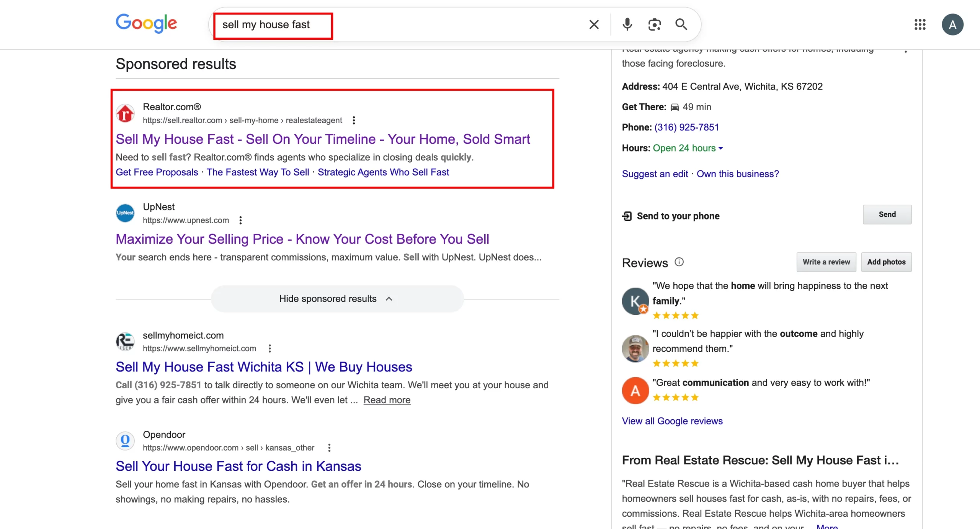Open The Fastest Way To Sell sitelink
Screen dimensions: 980x529
pyautogui.click(x=258, y=173)
